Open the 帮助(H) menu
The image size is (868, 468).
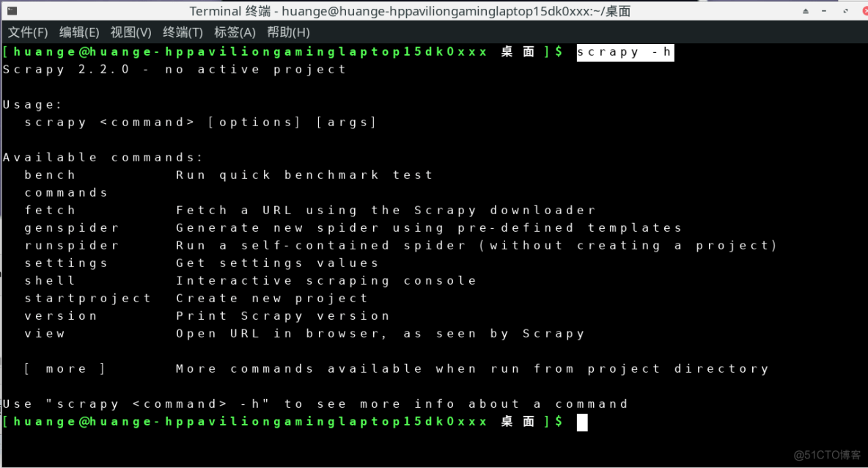[288, 32]
